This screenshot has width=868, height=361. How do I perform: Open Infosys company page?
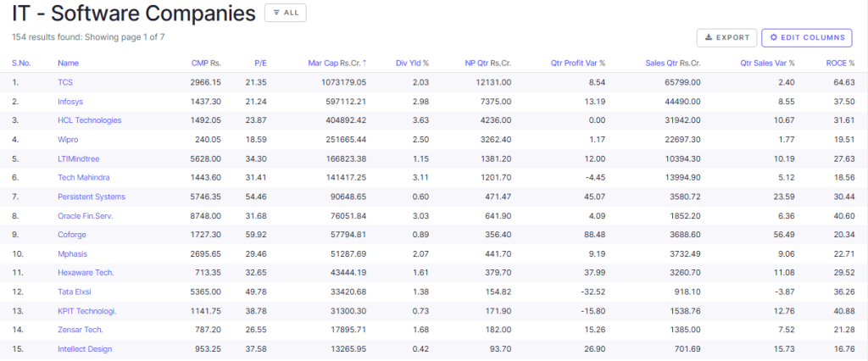click(x=71, y=101)
